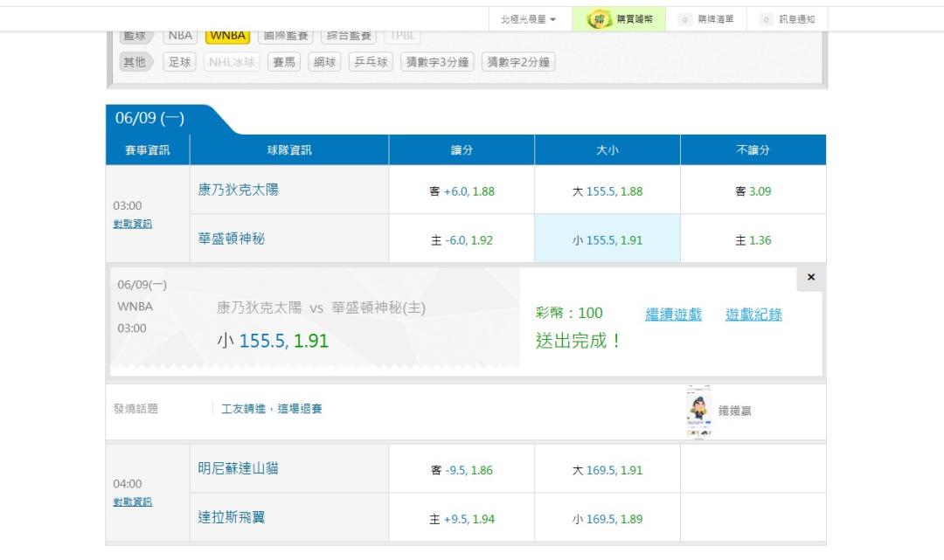This screenshot has height=560, width=944.
Task: Click the 大小 column header
Action: click(607, 149)
